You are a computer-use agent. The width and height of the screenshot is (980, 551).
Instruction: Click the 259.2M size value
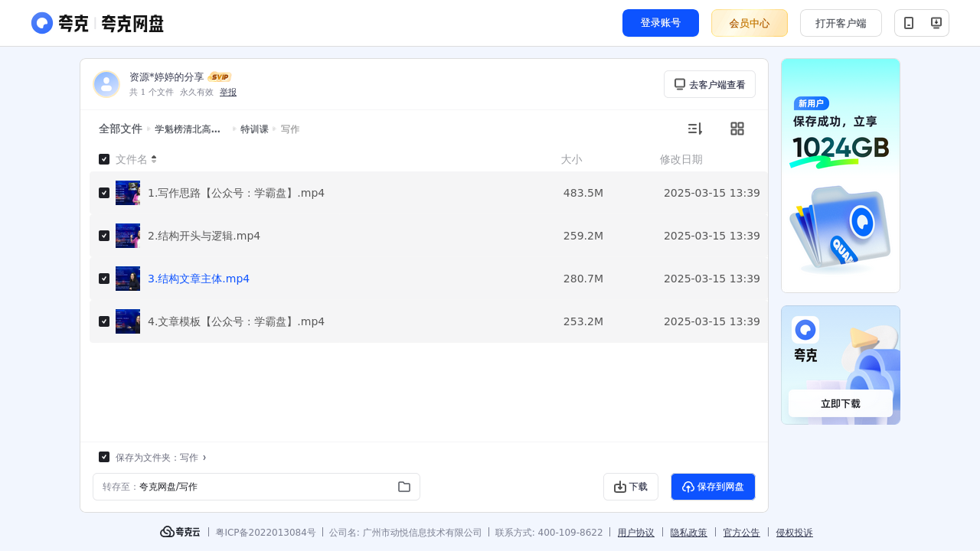[583, 236]
